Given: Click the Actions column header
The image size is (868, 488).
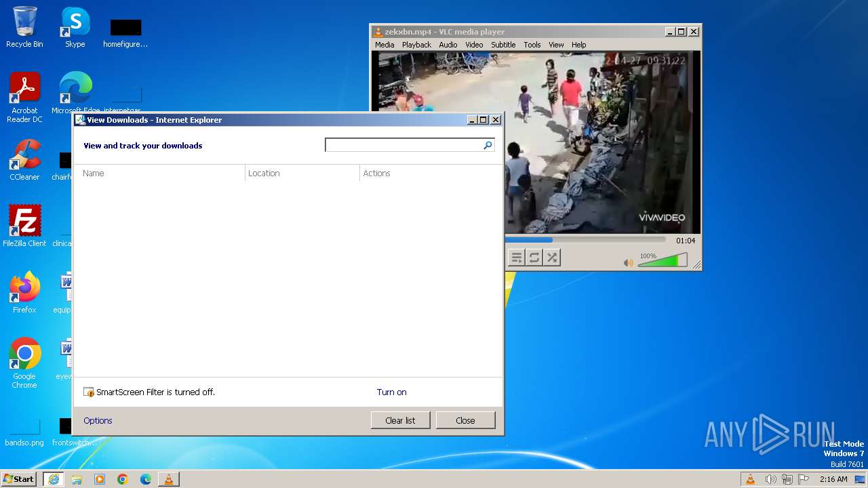Looking at the screenshot, I should 431,174.
